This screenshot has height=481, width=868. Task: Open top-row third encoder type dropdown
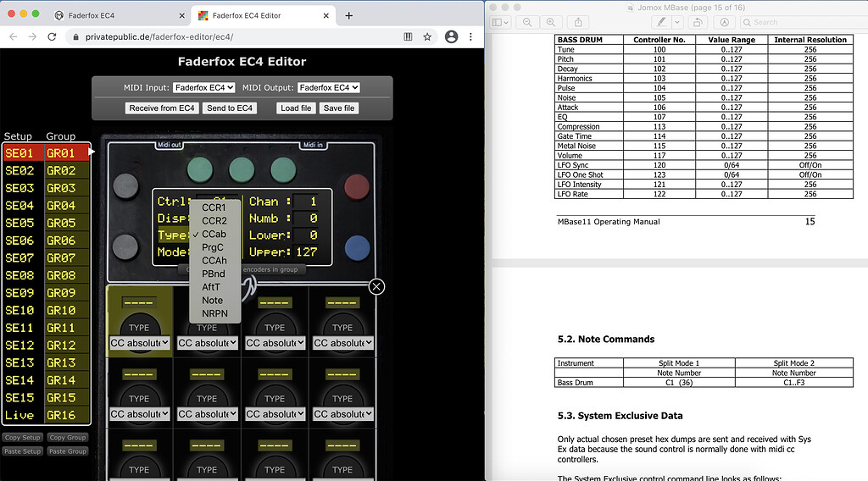(275, 343)
